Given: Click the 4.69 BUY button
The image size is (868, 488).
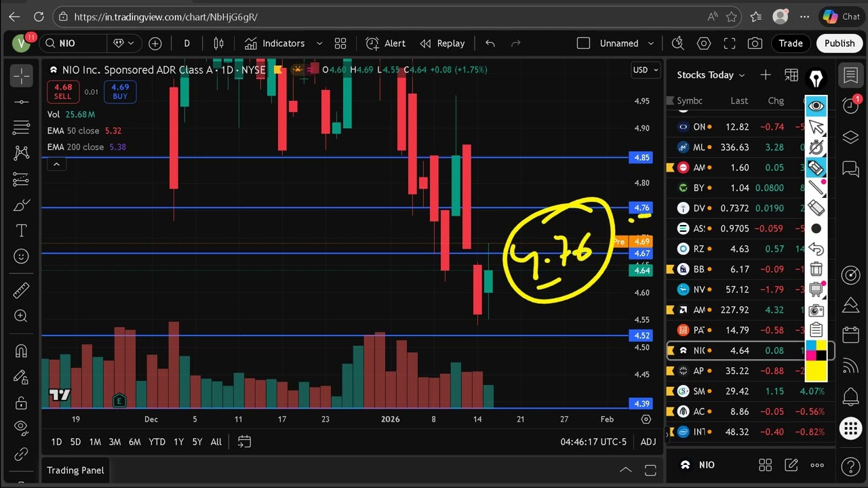Looking at the screenshot, I should (120, 91).
